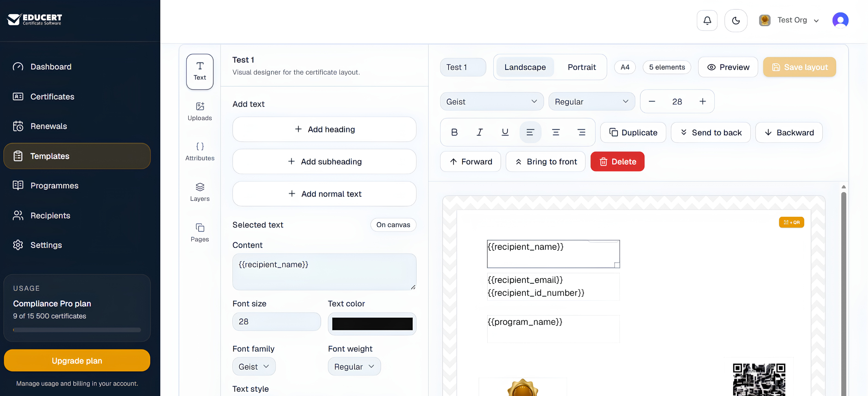Open the Pages panel
This screenshot has height=396, width=868.
click(x=200, y=233)
